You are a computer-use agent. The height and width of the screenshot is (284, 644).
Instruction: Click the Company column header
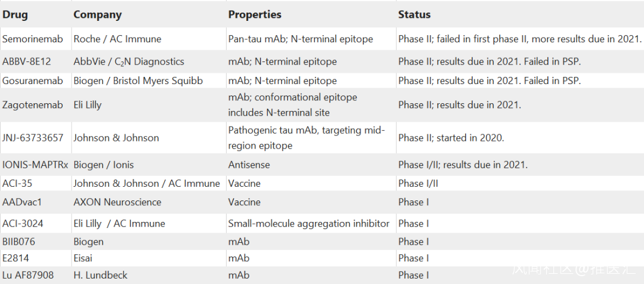point(97,14)
